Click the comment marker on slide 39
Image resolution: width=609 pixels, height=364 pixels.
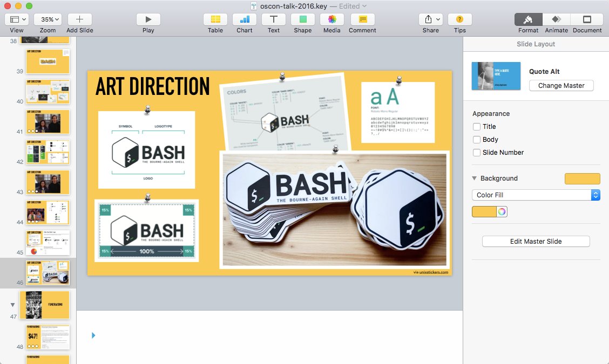click(x=66, y=52)
